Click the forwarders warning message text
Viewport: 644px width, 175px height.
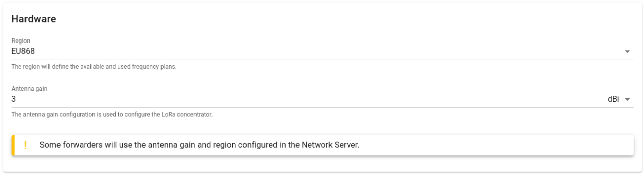(x=199, y=145)
